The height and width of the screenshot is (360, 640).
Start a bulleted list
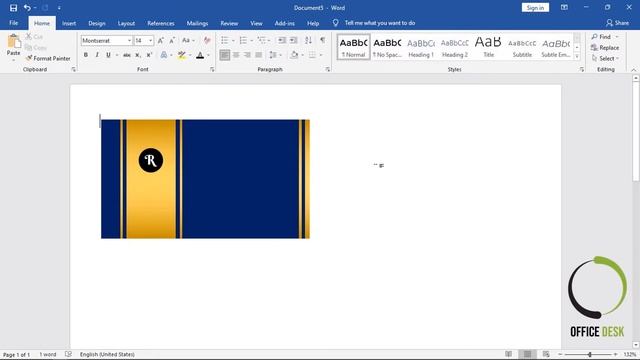224,40
